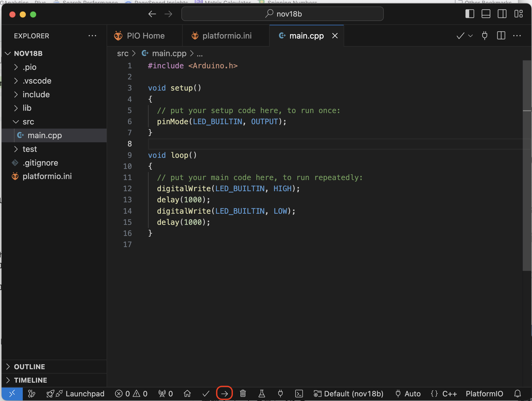Click the editor vertical scrollbar

click(527, 166)
